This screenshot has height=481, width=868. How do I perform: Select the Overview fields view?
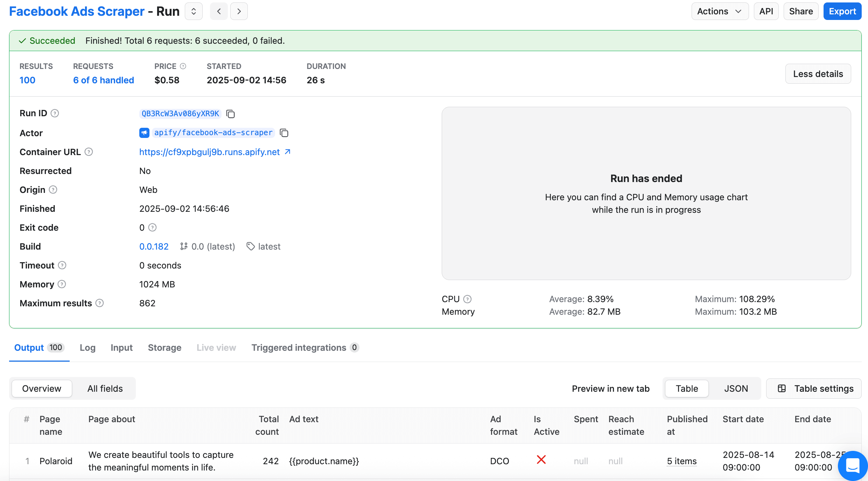click(x=42, y=389)
